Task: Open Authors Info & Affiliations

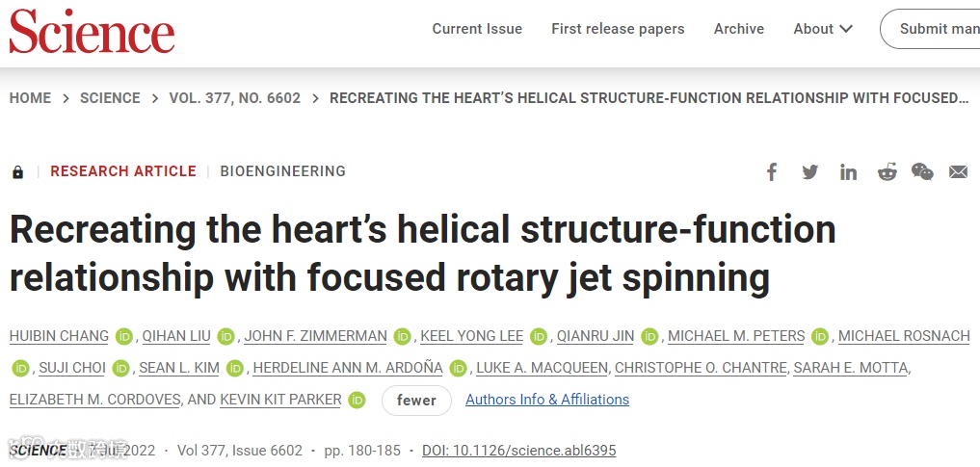Action: click(x=547, y=400)
